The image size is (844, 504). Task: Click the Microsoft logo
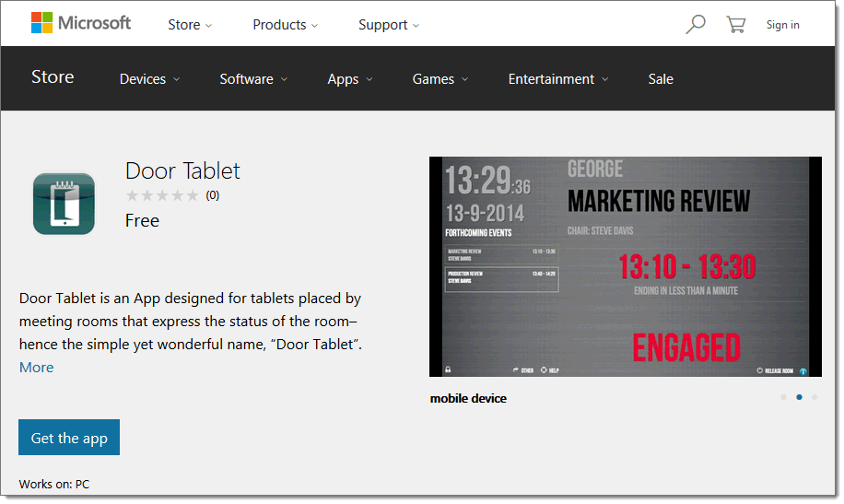[81, 23]
